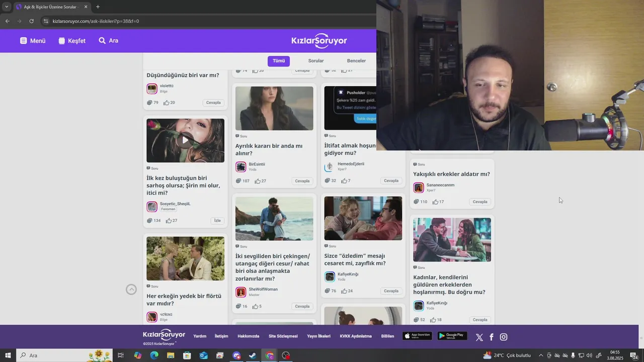Click Sananeecannm's profile avatar

[419, 188]
